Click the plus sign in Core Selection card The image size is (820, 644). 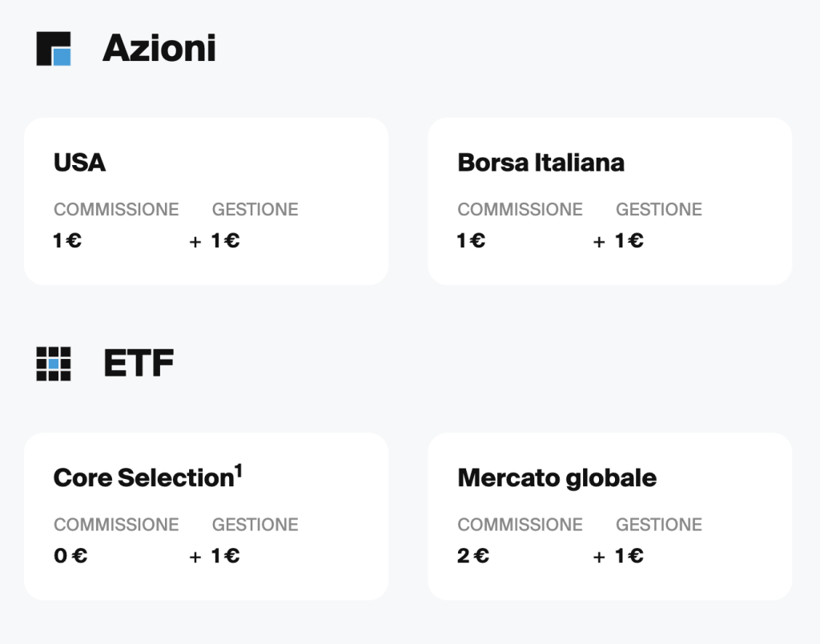195,557
